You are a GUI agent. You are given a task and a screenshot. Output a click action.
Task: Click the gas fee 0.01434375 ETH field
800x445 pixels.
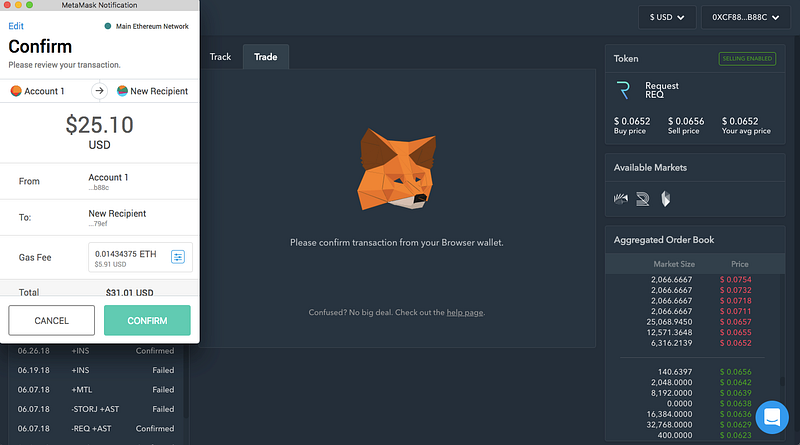click(x=140, y=257)
